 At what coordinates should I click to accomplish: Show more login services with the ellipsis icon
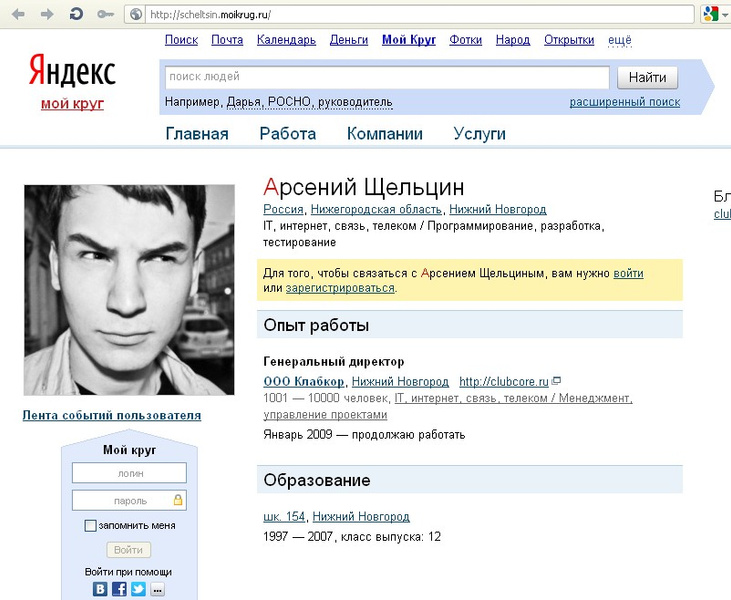[158, 589]
